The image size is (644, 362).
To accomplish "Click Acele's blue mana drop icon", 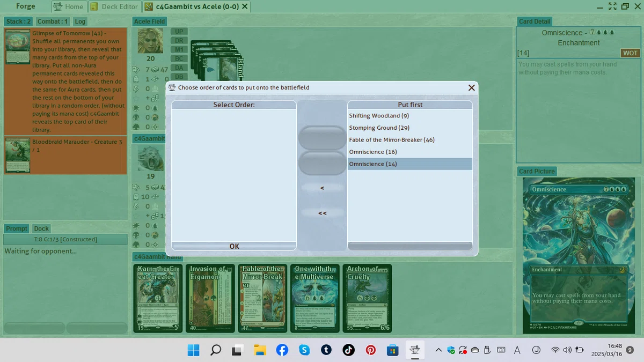I will (155, 108).
